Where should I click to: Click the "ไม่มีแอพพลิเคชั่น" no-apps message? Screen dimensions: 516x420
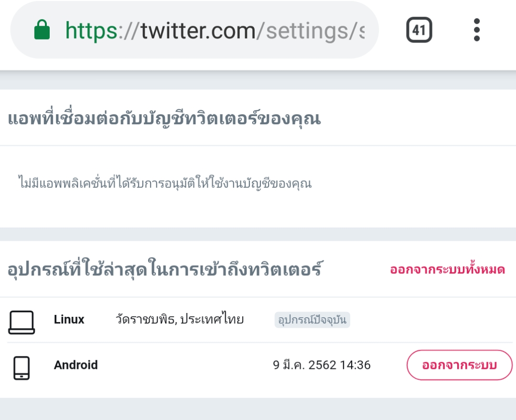point(164,183)
